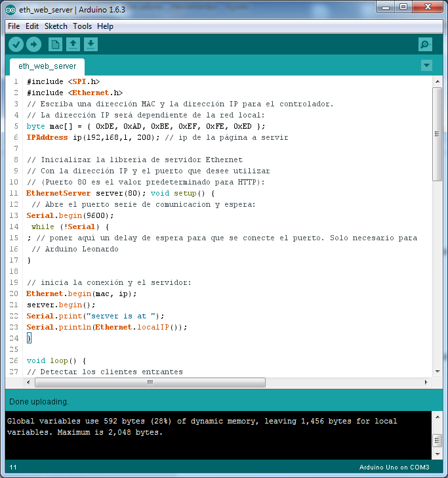This screenshot has height=478, width=448.
Task: Click the editor scroll up arrow
Action: (438, 81)
